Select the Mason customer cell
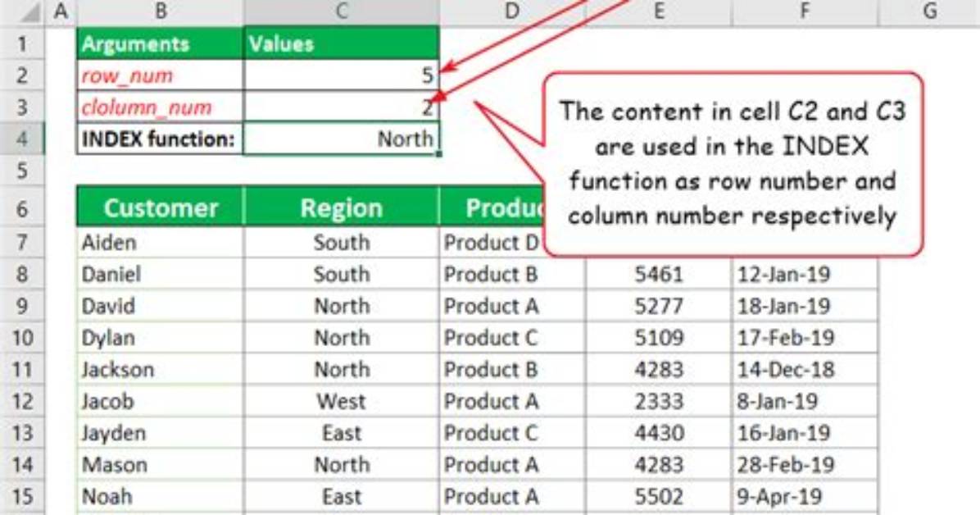 point(160,465)
